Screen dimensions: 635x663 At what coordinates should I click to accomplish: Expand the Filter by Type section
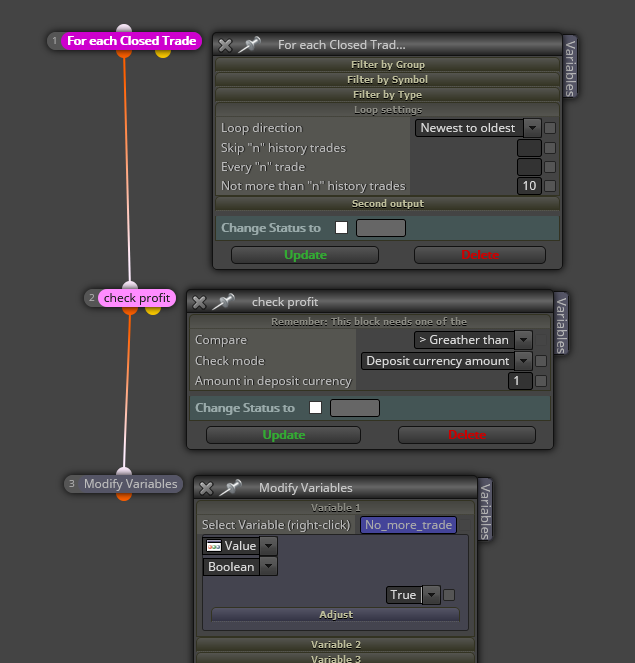388,95
